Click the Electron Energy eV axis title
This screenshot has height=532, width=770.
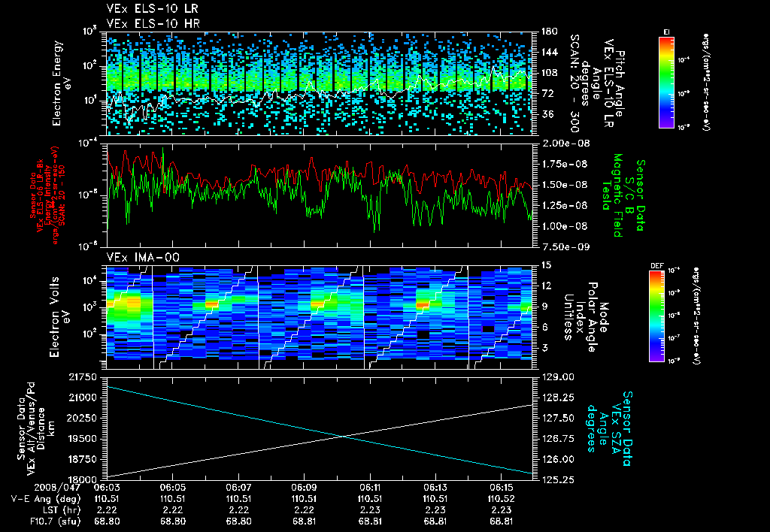coord(62,83)
